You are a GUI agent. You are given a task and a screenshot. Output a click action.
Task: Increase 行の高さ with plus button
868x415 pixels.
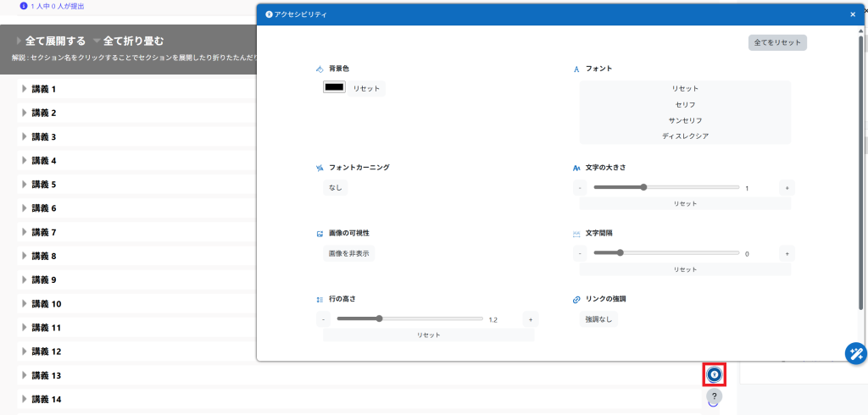(x=530, y=319)
